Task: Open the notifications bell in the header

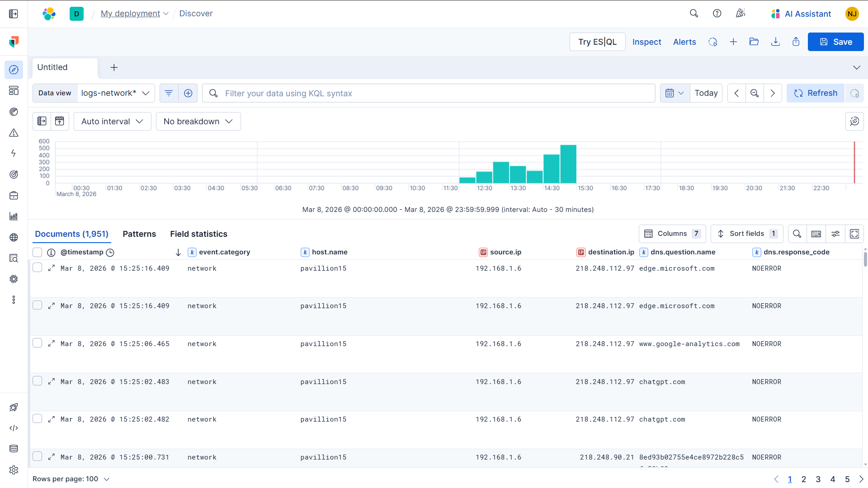Action: coord(740,14)
